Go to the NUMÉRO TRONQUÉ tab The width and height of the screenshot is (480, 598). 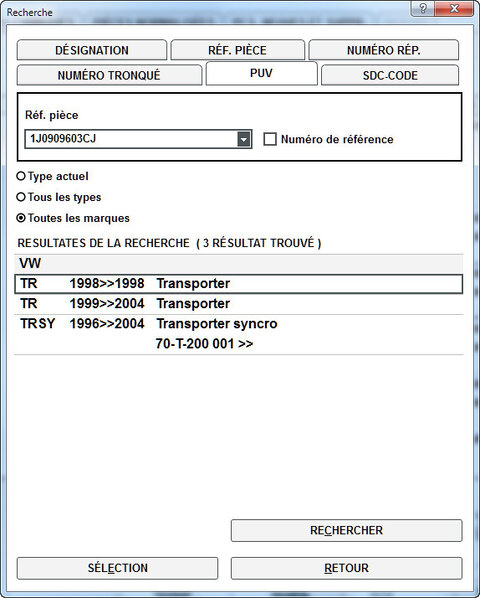pos(109,75)
